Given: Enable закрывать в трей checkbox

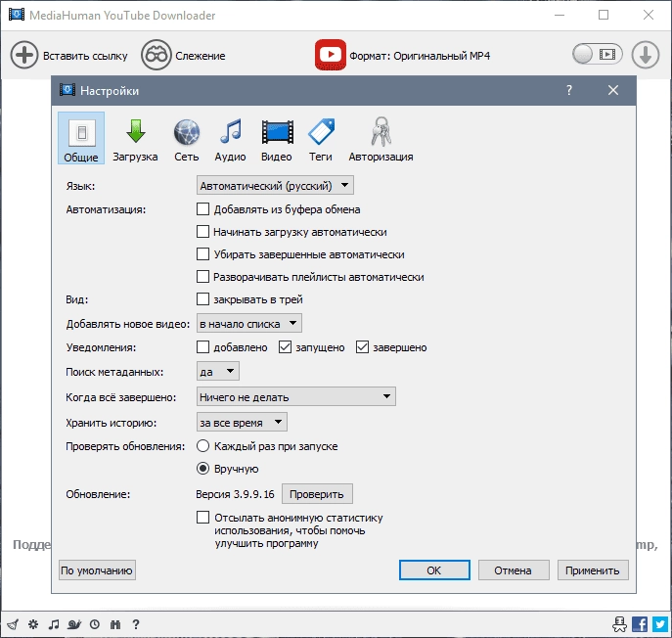Looking at the screenshot, I should pyautogui.click(x=202, y=298).
